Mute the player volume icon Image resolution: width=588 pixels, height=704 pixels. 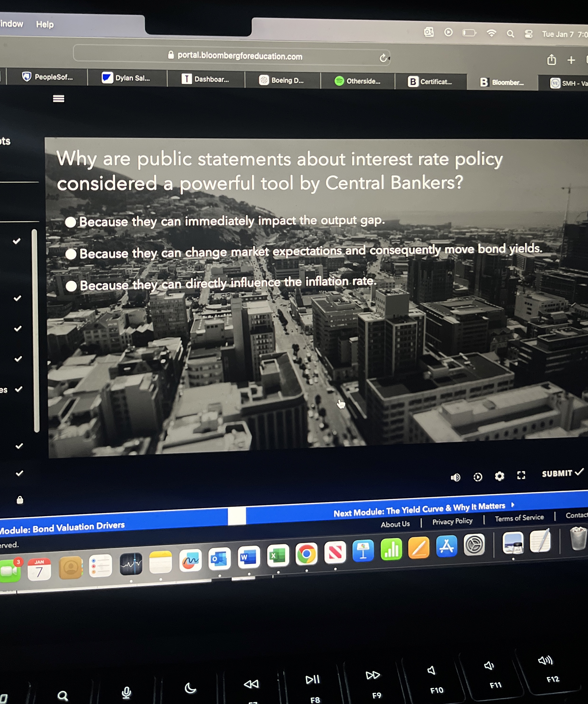point(455,477)
